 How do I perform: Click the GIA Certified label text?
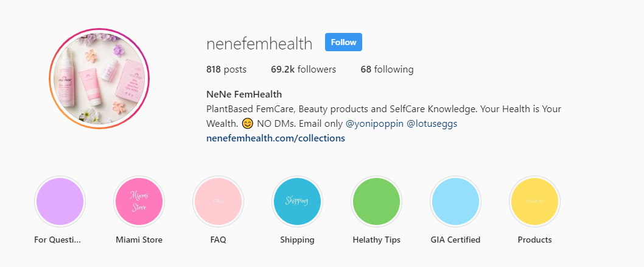455,240
